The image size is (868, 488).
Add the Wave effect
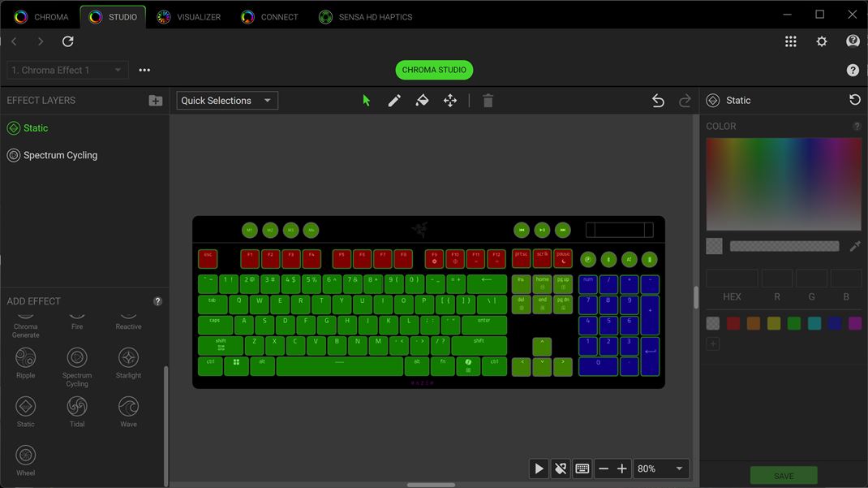tap(128, 412)
